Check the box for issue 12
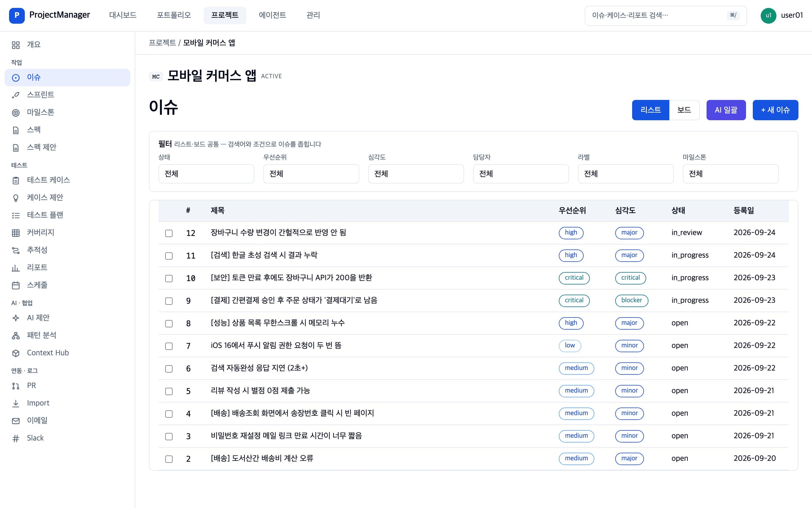The height and width of the screenshot is (508, 812). pyautogui.click(x=169, y=233)
